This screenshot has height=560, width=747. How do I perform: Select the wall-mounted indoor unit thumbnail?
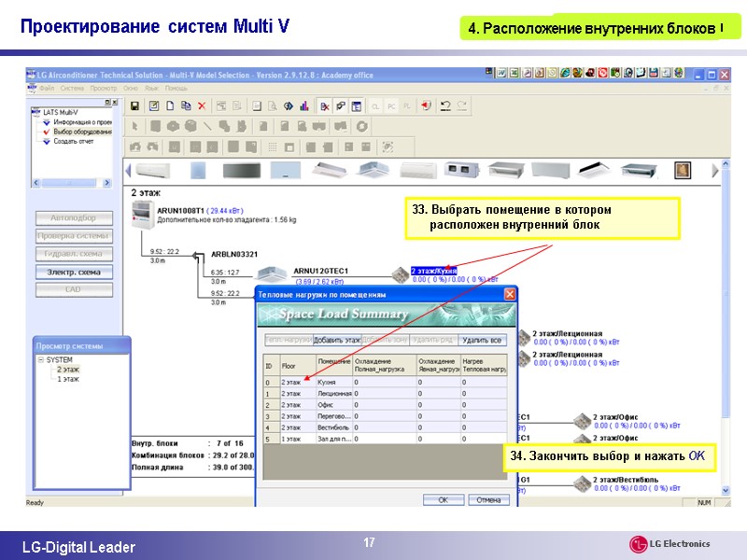point(153,170)
